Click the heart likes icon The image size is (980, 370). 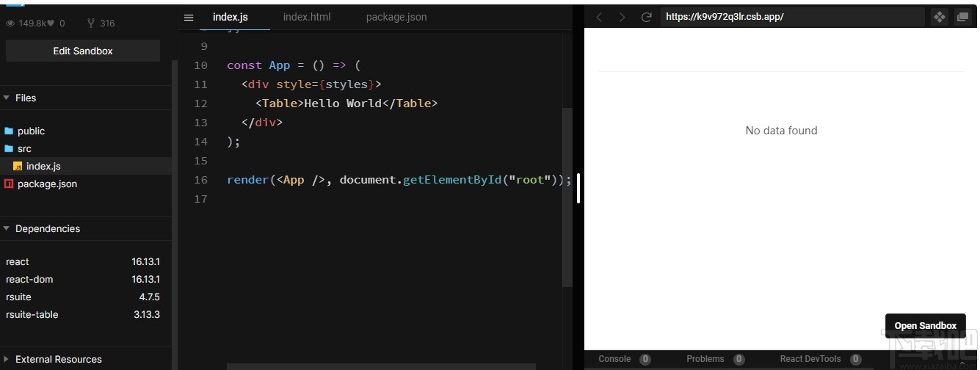point(51,23)
